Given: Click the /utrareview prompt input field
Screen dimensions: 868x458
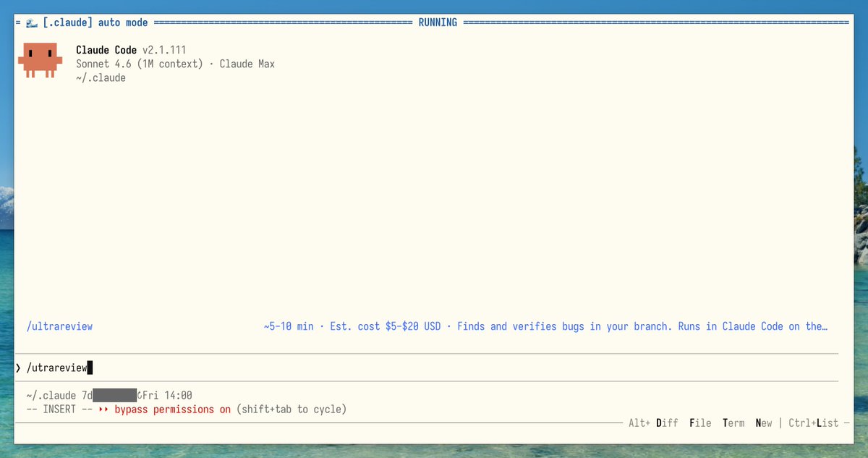Looking at the screenshot, I should [x=427, y=368].
